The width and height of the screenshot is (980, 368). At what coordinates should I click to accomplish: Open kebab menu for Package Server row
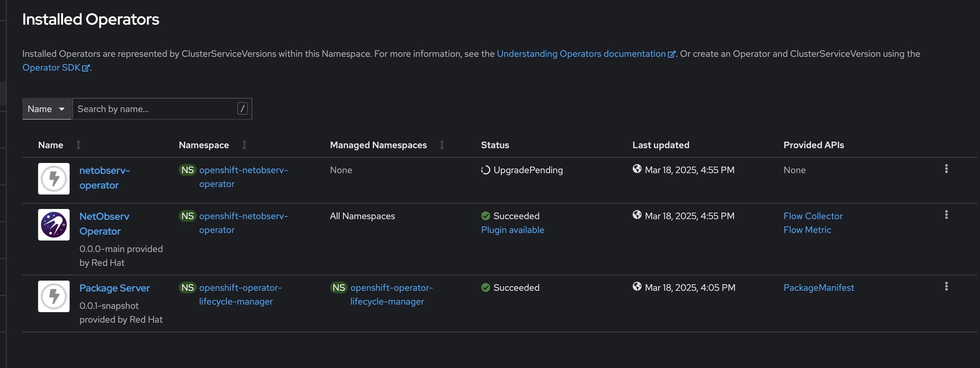(x=946, y=286)
